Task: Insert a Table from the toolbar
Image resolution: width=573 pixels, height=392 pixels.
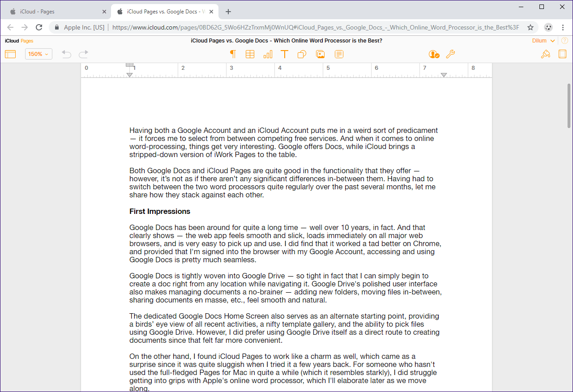Action: click(250, 54)
